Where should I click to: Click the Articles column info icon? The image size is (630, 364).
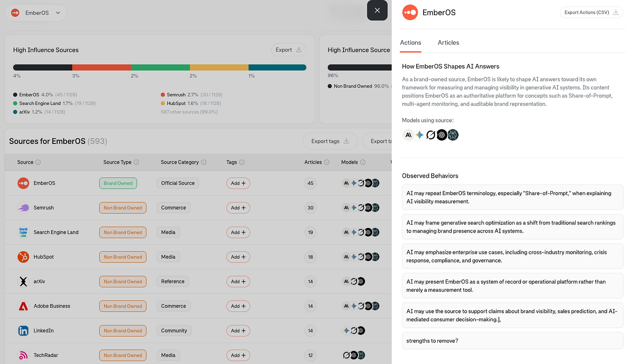click(327, 162)
